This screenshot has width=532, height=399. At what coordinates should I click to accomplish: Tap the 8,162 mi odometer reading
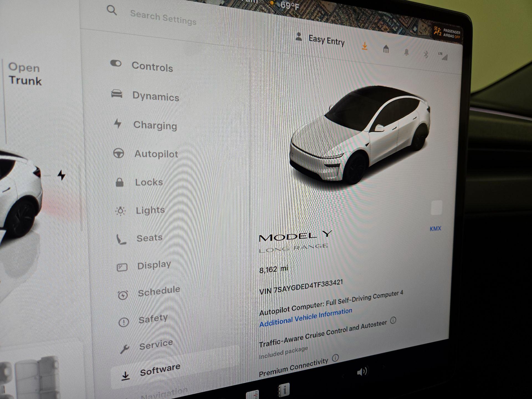[x=273, y=269]
